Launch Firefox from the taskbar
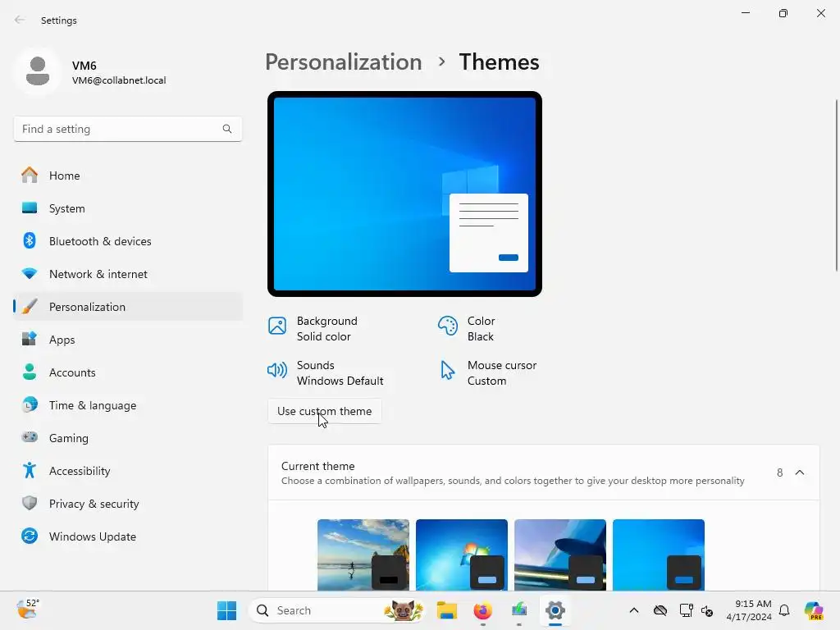 tap(482, 610)
